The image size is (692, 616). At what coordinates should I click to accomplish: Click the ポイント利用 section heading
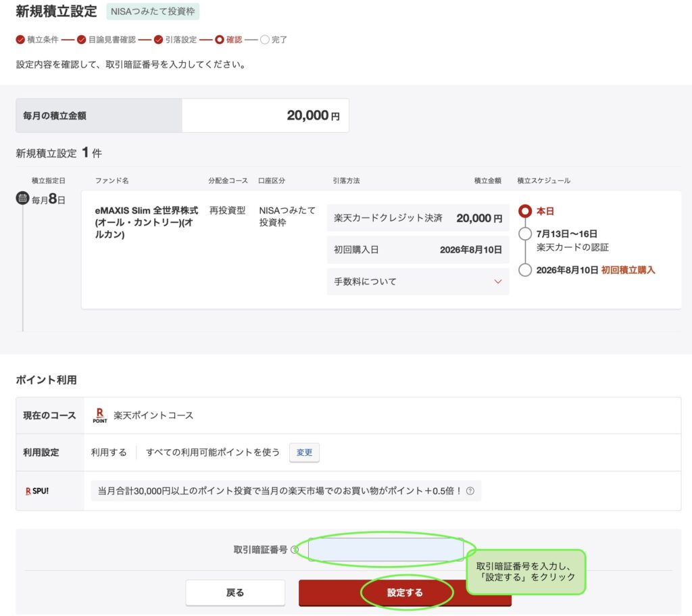point(47,380)
